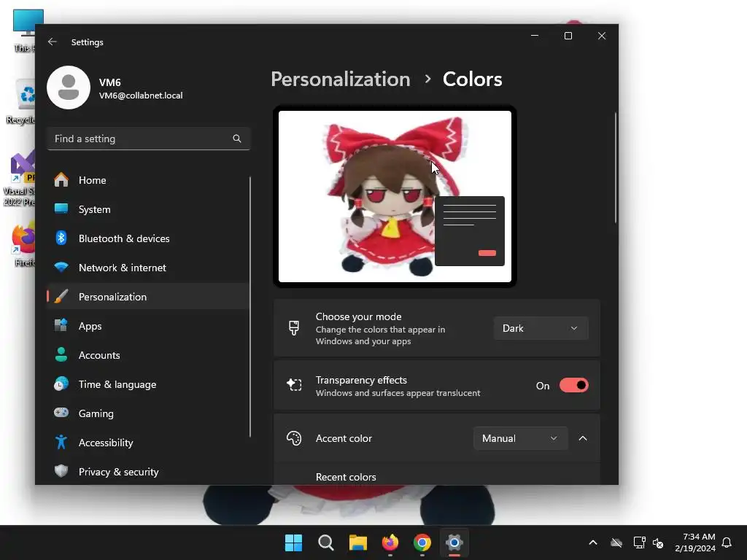Open the notification bell
This screenshot has width=747, height=560.
[727, 542]
